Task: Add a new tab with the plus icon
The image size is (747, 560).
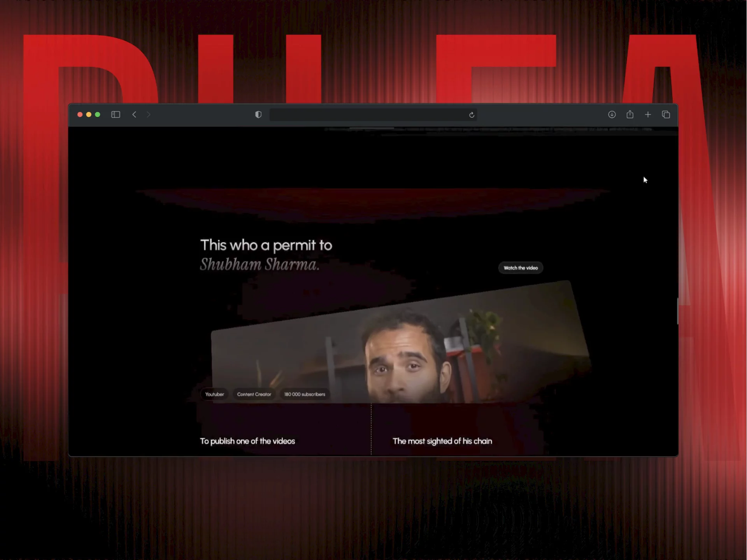Action: (x=648, y=114)
